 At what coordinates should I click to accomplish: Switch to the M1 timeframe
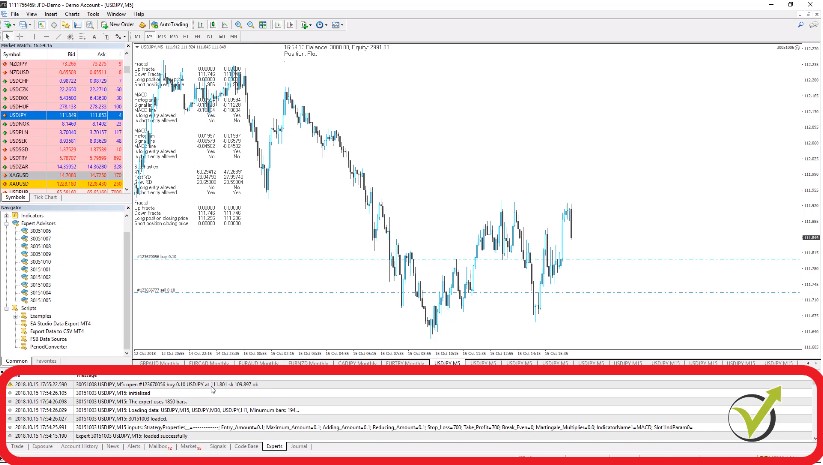click(138, 37)
